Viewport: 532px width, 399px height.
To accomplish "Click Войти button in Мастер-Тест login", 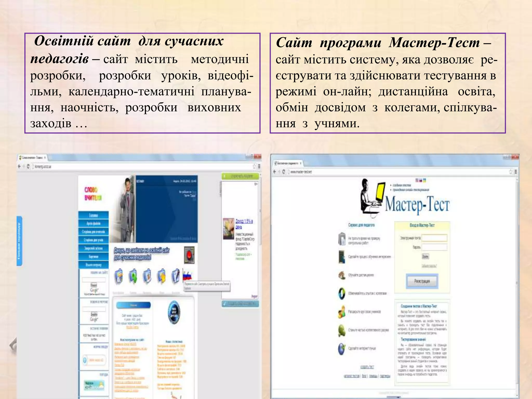I will 425,257.
